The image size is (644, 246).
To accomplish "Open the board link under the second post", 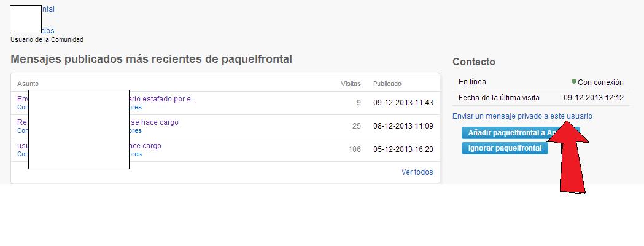I will pos(79,131).
